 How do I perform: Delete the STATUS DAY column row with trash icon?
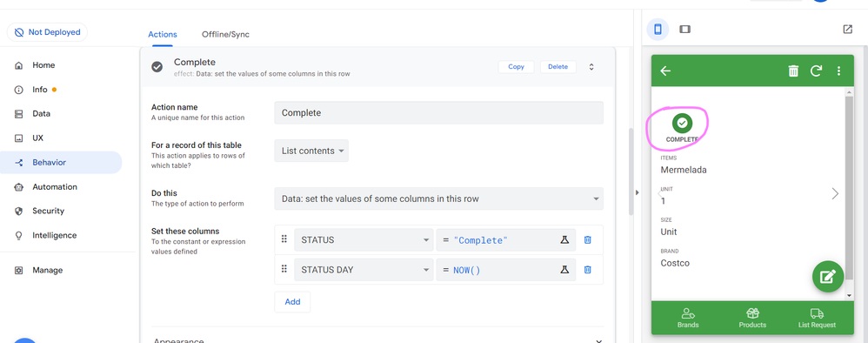(588, 270)
